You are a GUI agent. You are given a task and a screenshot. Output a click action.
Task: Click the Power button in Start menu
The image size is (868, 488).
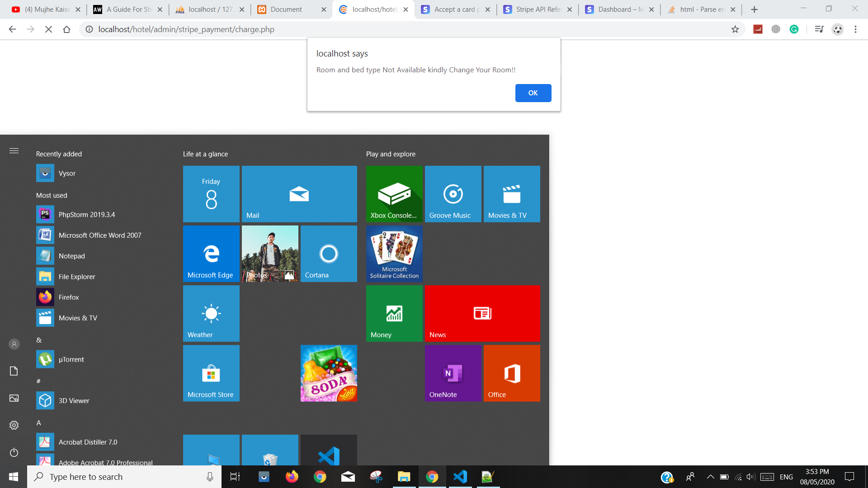(14, 452)
